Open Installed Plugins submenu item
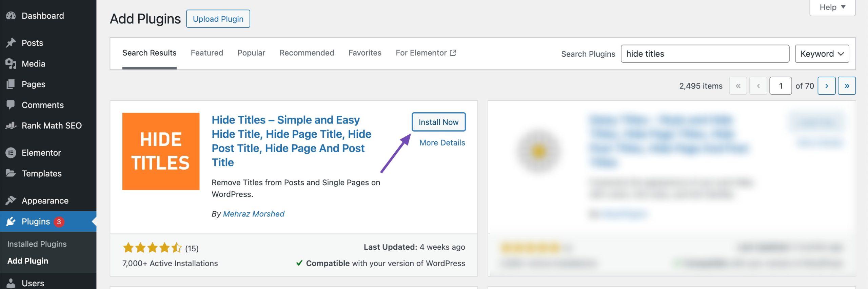The image size is (868, 289). coord(37,244)
